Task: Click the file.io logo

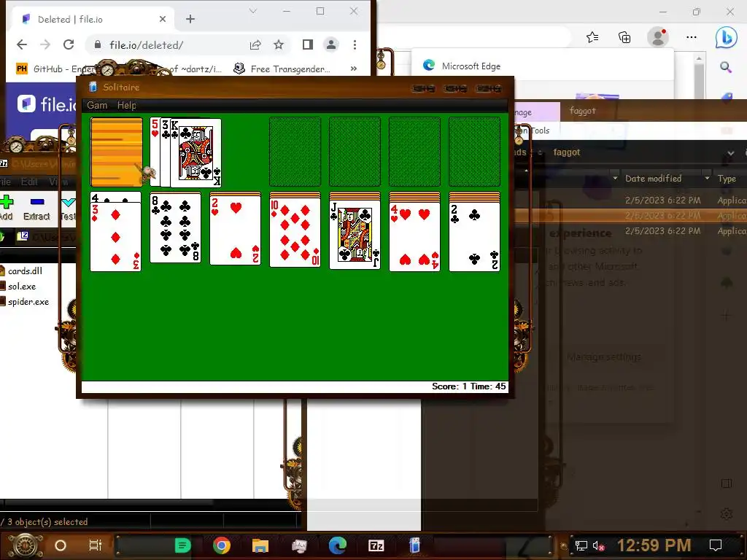Action: [47, 104]
